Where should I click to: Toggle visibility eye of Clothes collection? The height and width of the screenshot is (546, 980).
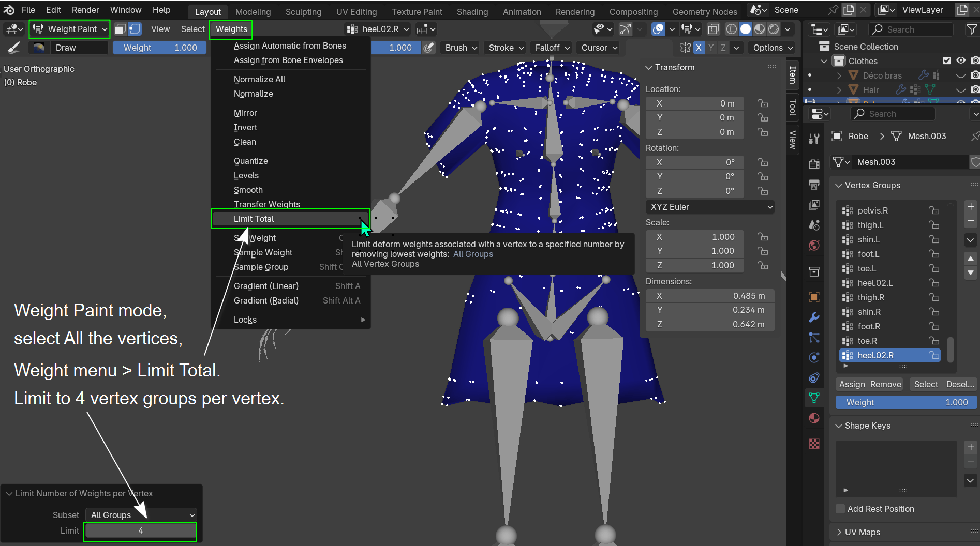[961, 60]
